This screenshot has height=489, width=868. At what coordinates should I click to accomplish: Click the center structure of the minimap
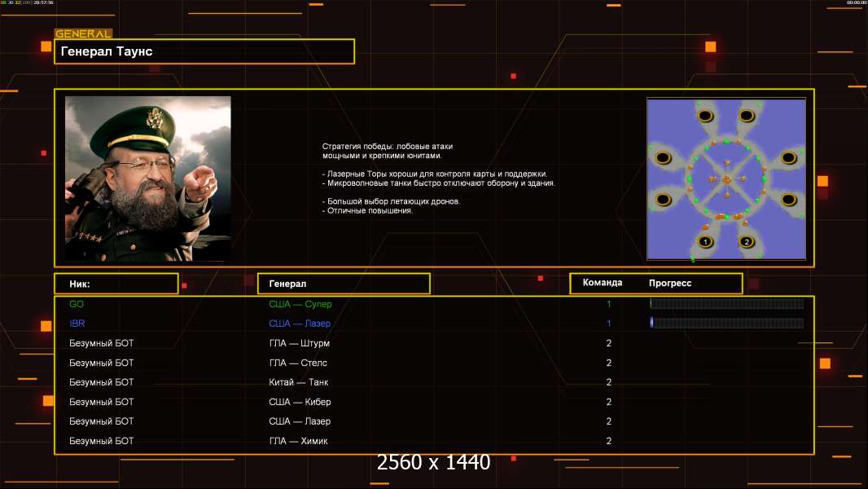[726, 178]
